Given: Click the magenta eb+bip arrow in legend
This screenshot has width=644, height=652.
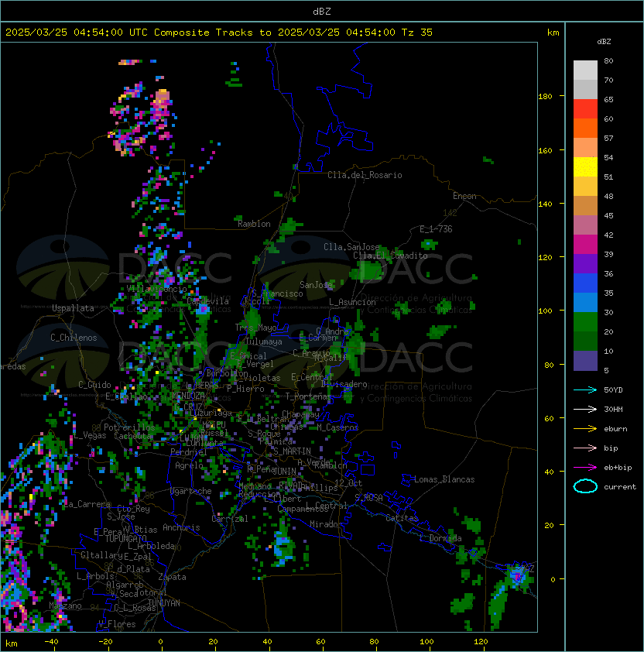Looking at the screenshot, I should [585, 468].
